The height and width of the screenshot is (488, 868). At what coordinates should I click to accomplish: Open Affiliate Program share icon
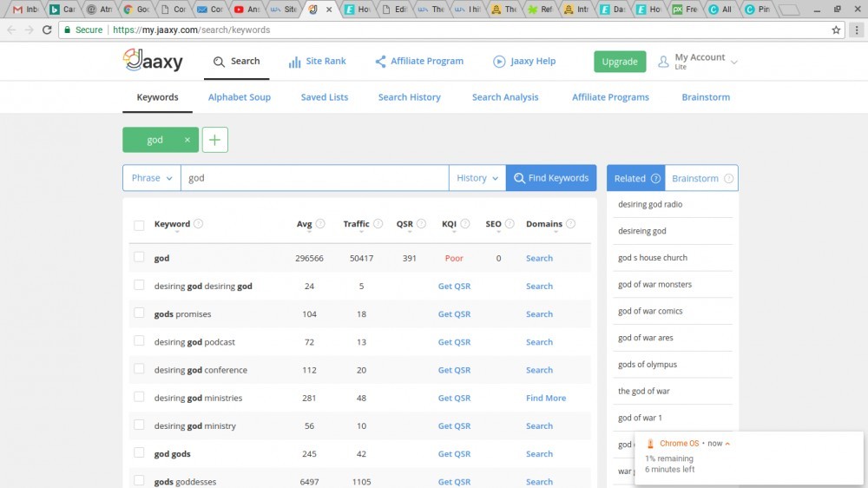pos(380,62)
